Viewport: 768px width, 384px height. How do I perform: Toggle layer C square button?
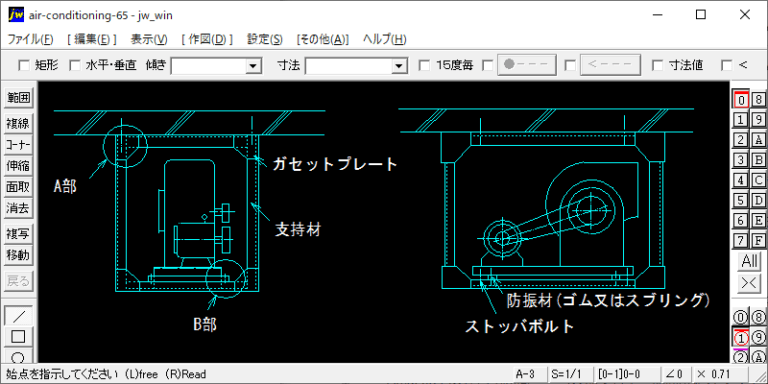pyautogui.click(x=758, y=180)
